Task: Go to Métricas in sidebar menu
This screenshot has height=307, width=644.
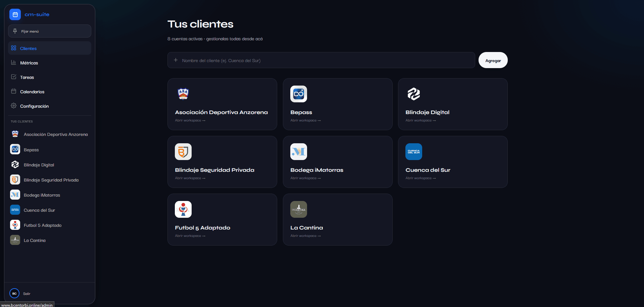Action: click(50, 62)
